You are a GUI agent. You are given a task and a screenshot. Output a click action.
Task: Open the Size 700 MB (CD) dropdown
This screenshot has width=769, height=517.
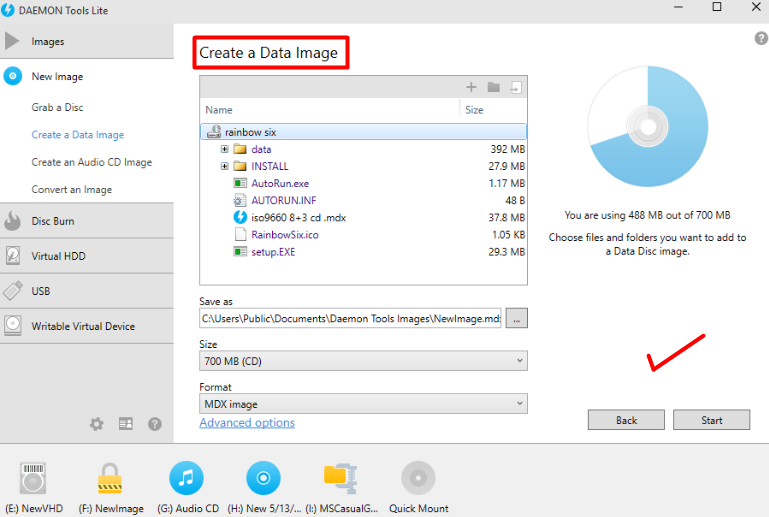pos(363,361)
